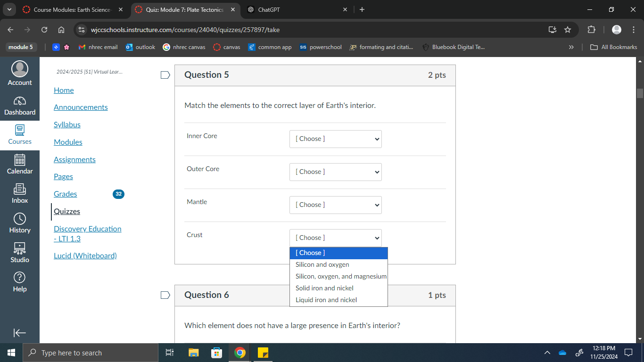The height and width of the screenshot is (362, 644).
Task: Click the Windows taskbar search box
Action: click(x=91, y=353)
